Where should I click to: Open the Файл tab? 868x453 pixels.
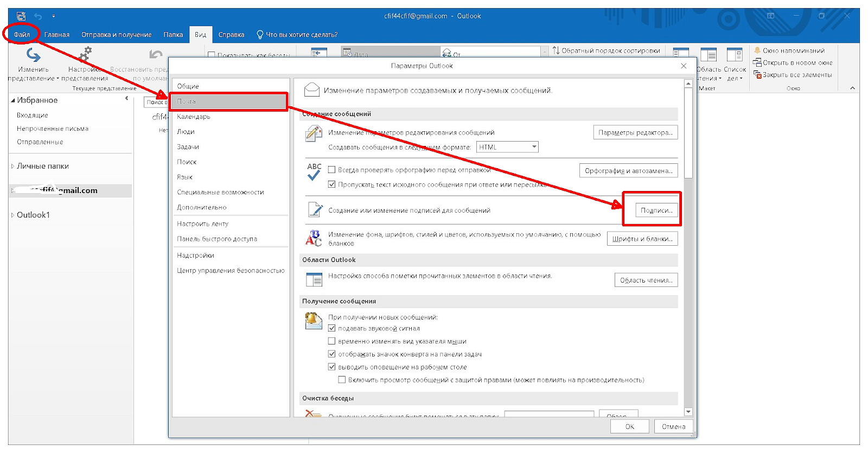pos(22,35)
